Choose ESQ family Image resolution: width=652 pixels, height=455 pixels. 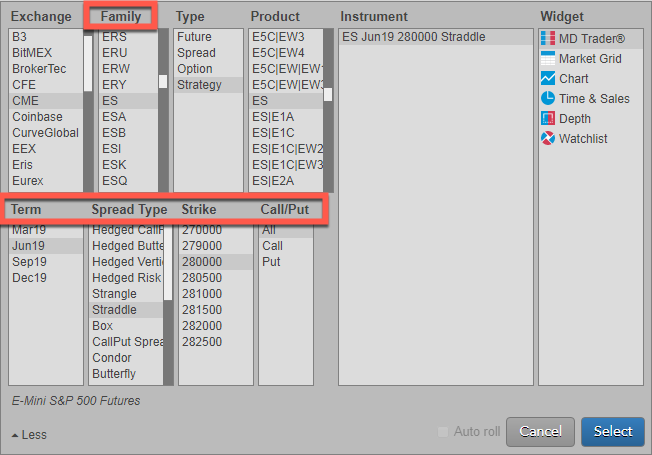click(x=128, y=181)
